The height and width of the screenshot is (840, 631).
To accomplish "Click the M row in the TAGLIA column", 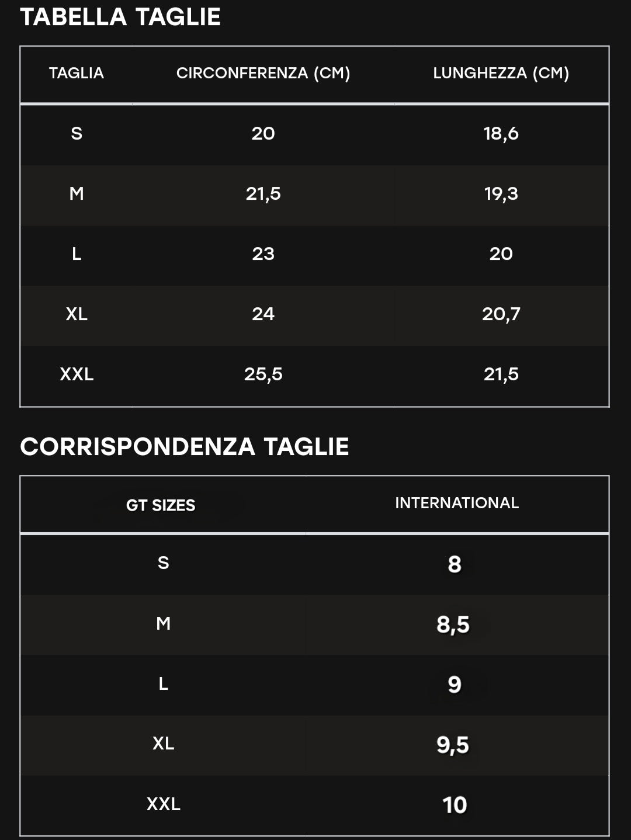I will pos(77,194).
